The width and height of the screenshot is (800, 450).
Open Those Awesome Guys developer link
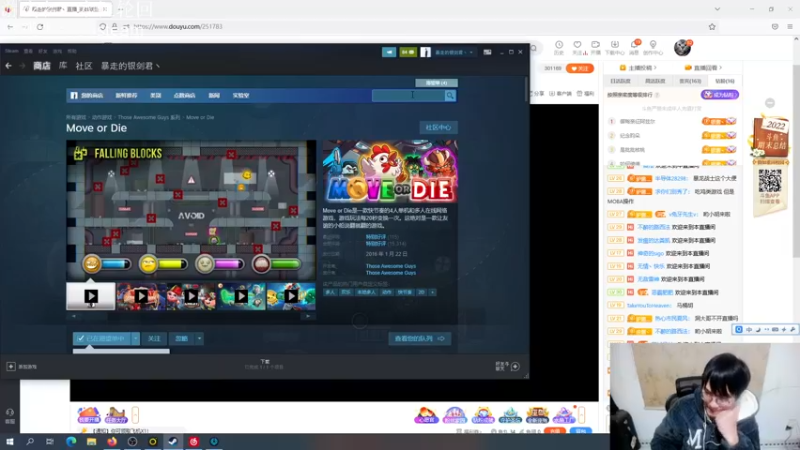click(390, 266)
